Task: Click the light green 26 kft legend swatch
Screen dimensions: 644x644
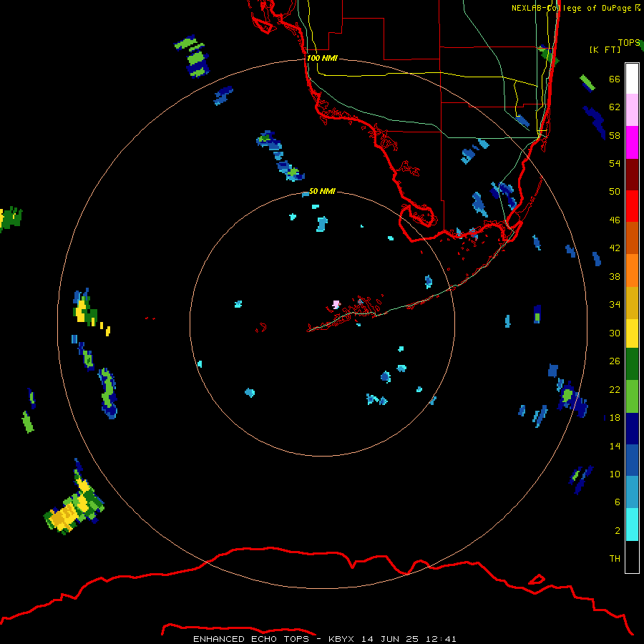Action: [632, 396]
